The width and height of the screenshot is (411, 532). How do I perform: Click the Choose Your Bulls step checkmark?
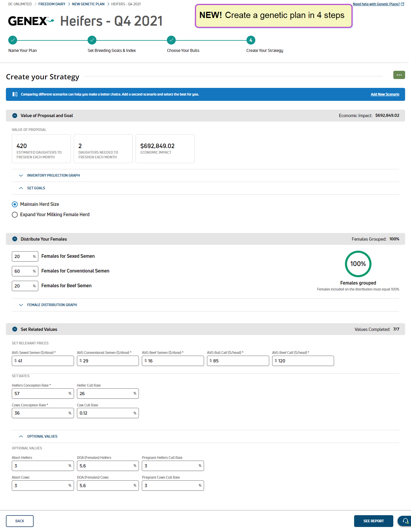click(171, 40)
